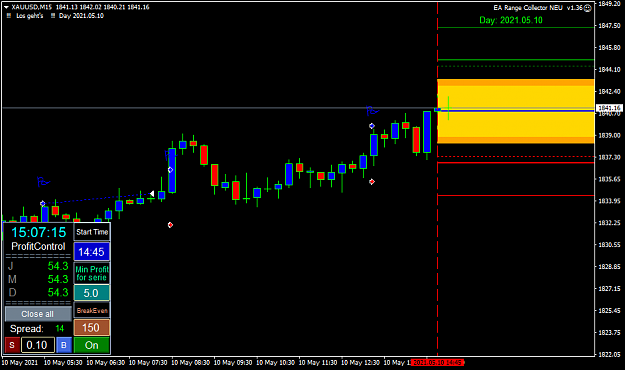Open the chart dropdown arrow beside XAUUSD,M15
The image size is (625, 370).
pyautogui.click(x=6, y=7)
